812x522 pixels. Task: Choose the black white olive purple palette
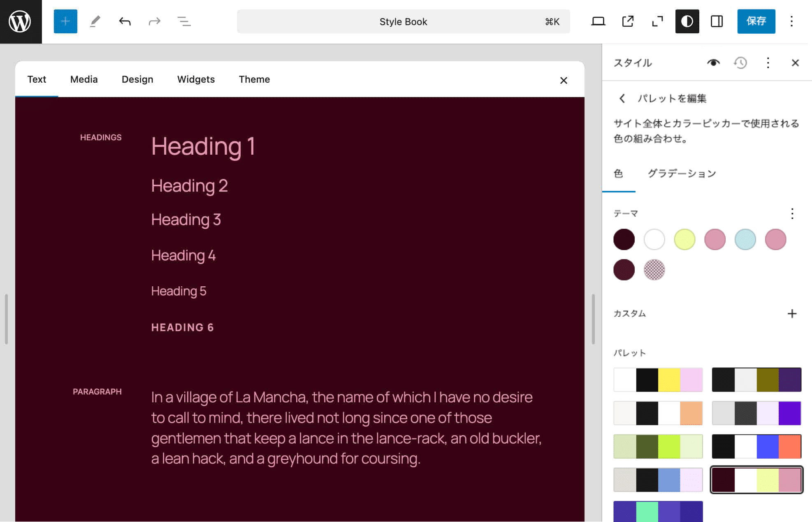(756, 380)
